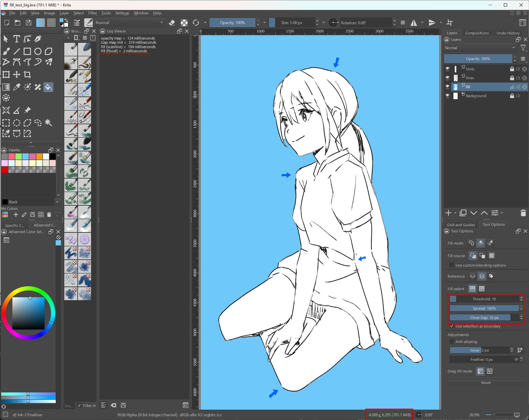
Task: Select the Crop tool
Action: point(27,75)
